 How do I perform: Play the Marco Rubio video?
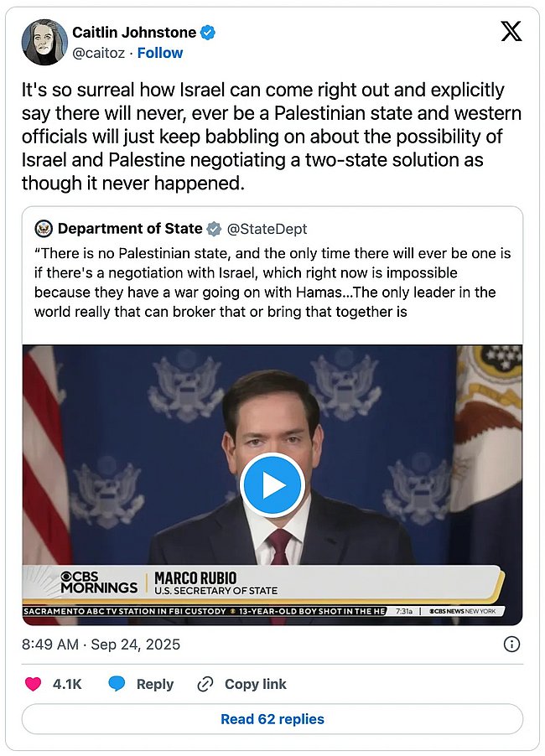272,485
